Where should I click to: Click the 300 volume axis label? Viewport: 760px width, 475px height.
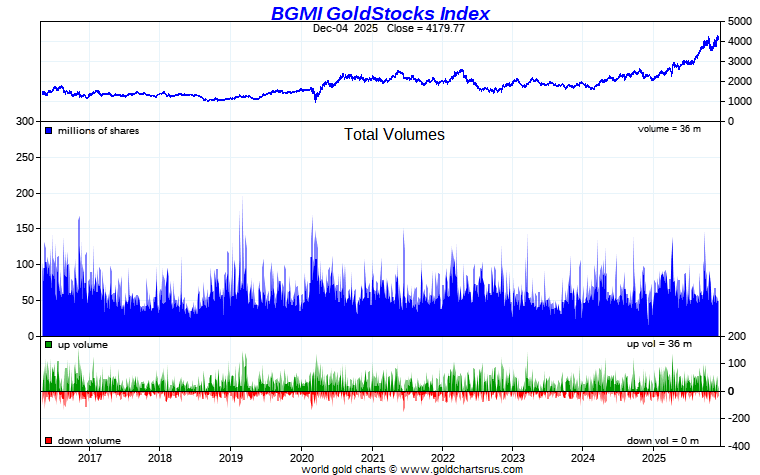click(x=25, y=122)
